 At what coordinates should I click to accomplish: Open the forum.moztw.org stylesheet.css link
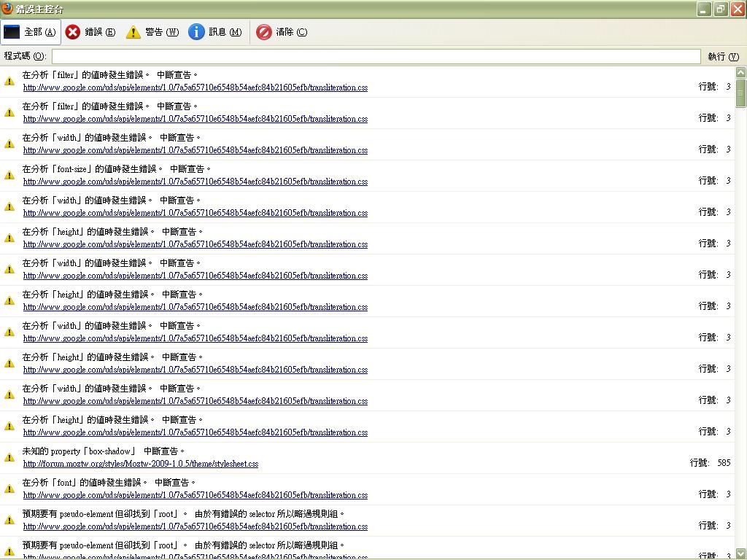[x=141, y=464]
